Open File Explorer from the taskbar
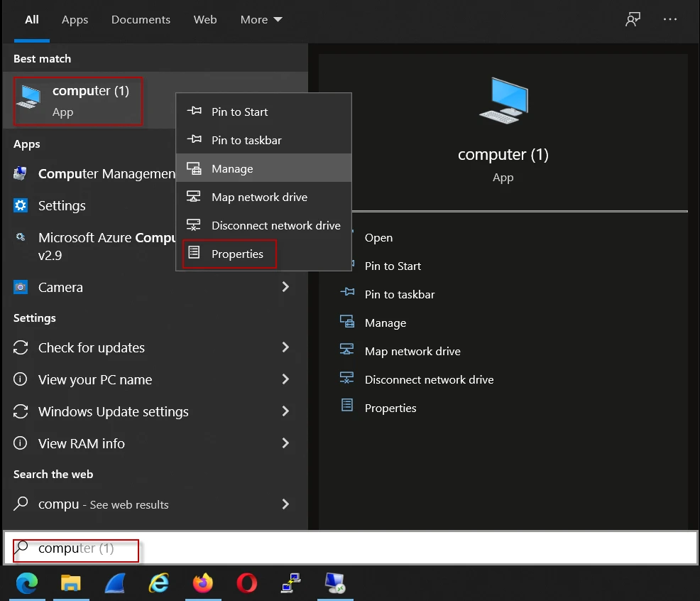Screen dimensions: 700x601 pos(70,583)
